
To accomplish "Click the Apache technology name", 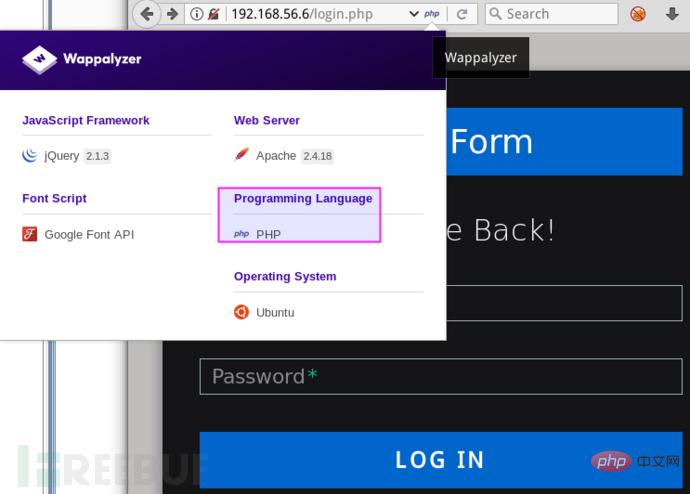I will [276, 156].
